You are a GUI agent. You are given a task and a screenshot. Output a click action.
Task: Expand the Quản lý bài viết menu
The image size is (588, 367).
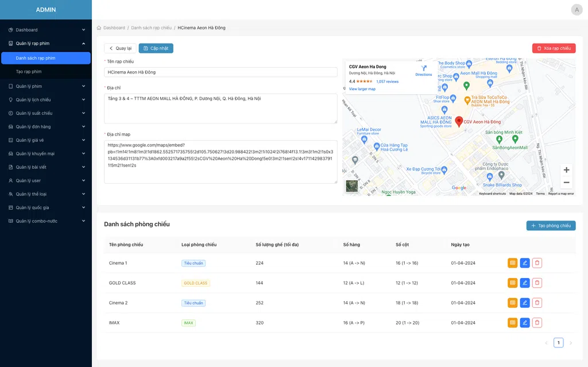tap(46, 167)
